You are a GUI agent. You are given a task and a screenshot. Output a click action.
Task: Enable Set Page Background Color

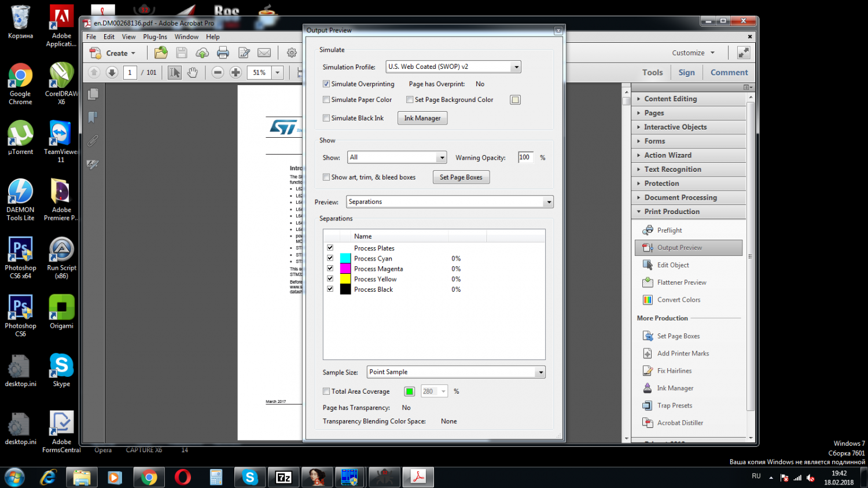click(410, 100)
